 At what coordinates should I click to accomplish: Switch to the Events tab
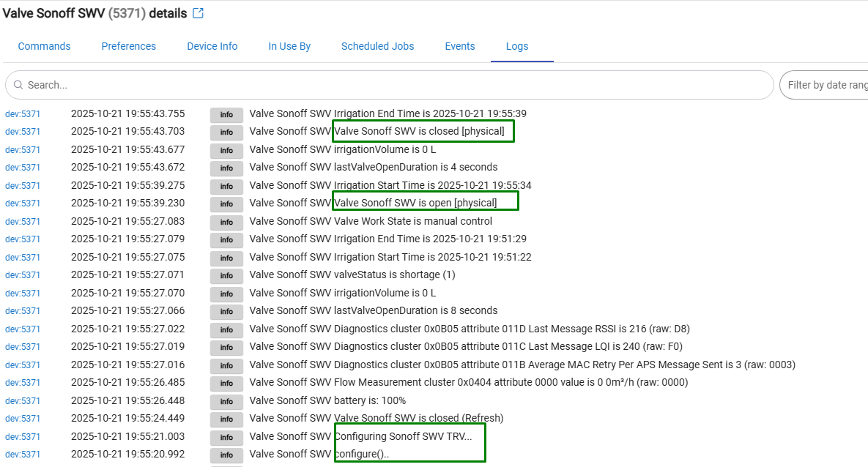point(460,46)
